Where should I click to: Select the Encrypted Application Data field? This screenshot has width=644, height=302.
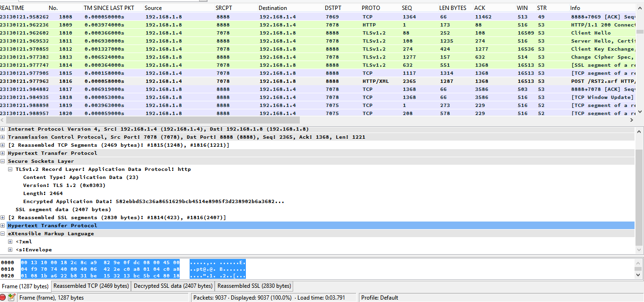(x=154, y=202)
